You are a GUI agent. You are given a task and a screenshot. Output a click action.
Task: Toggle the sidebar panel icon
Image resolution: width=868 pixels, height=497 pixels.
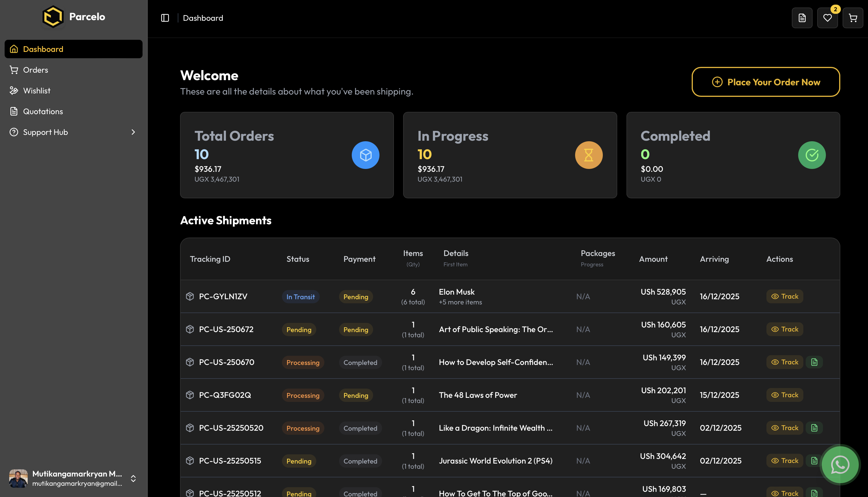(x=165, y=18)
